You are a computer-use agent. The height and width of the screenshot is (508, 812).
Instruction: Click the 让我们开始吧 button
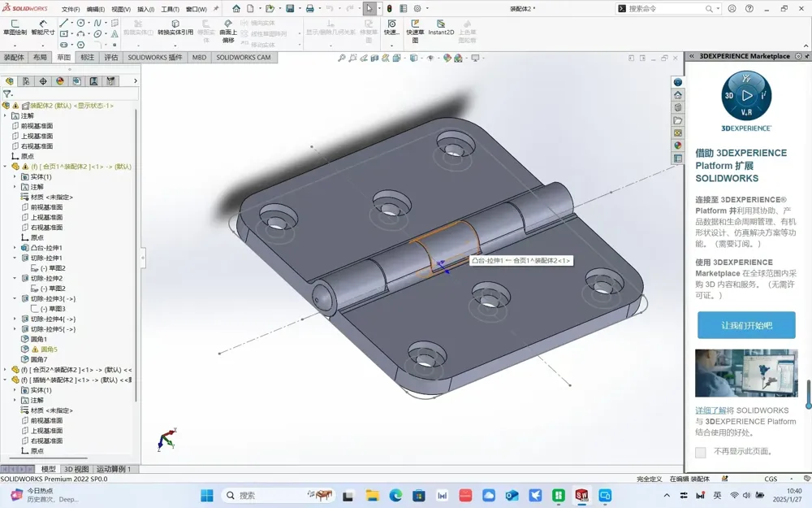pos(746,325)
